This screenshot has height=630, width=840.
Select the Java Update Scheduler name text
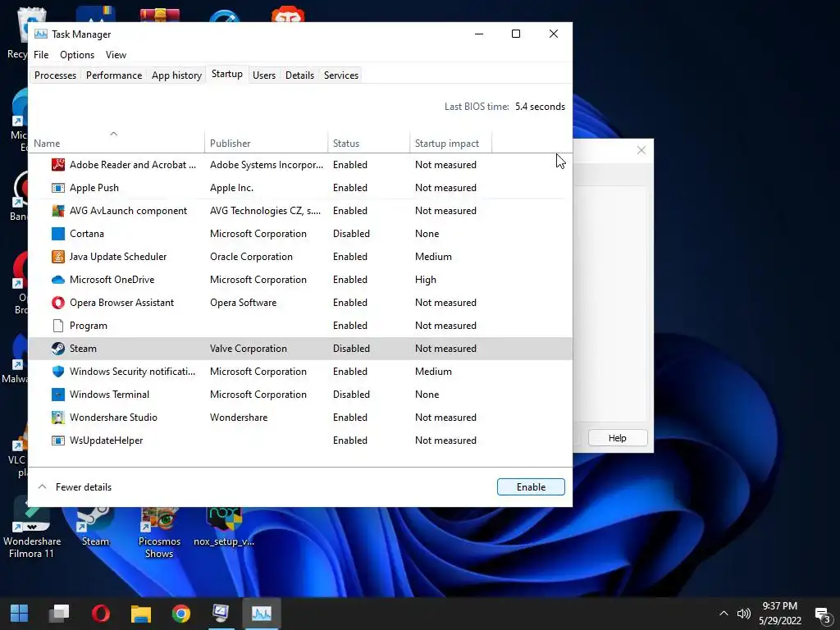click(x=118, y=257)
